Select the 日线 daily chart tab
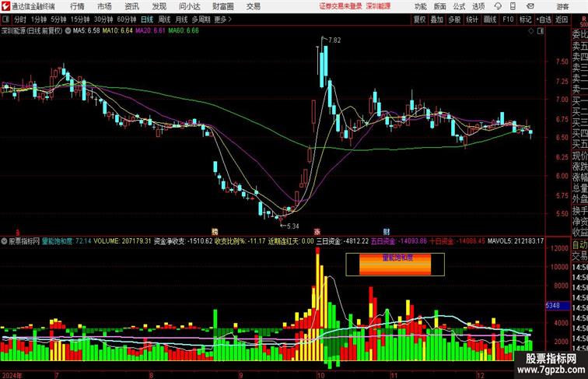This screenshot has width=588, height=379. [x=147, y=19]
